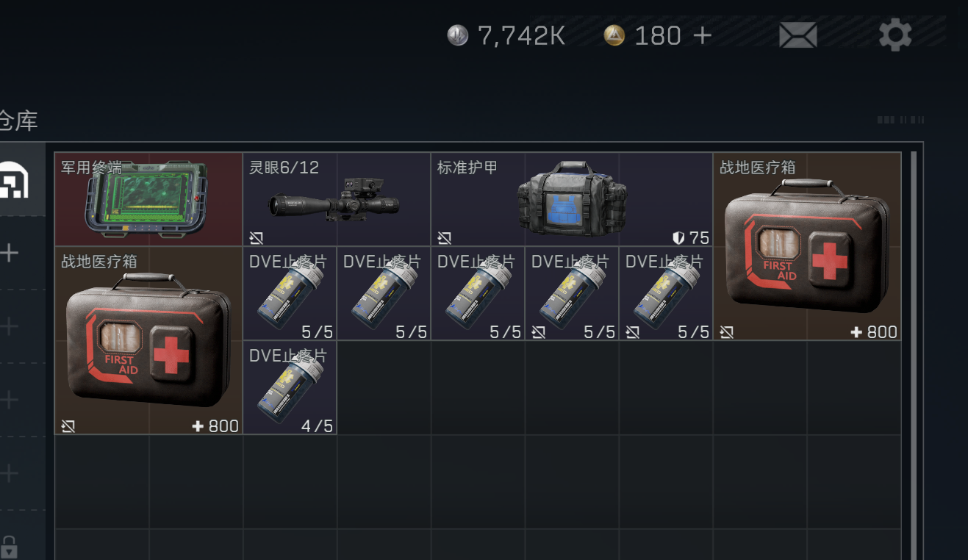Add a stash tab with the first sidebar plus
The width and height of the screenshot is (968, 560).
coord(10,254)
